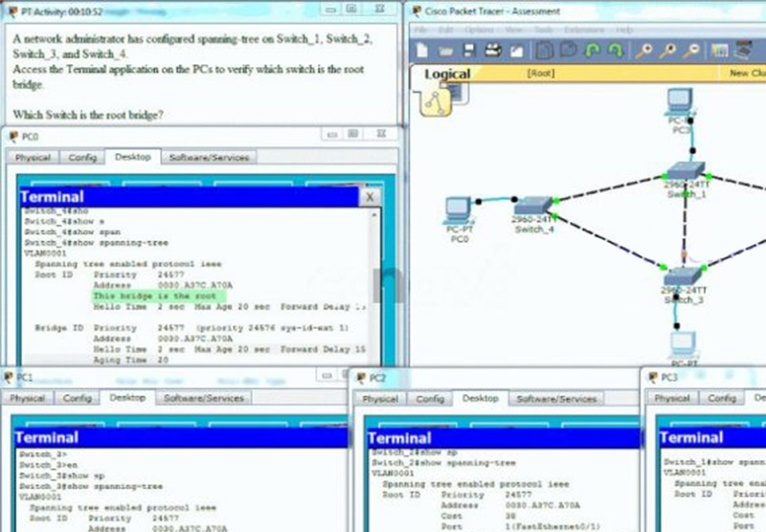Viewport: 766px width, 532px height.
Task: Open the Config tab in PC0 window
Action: point(82,157)
